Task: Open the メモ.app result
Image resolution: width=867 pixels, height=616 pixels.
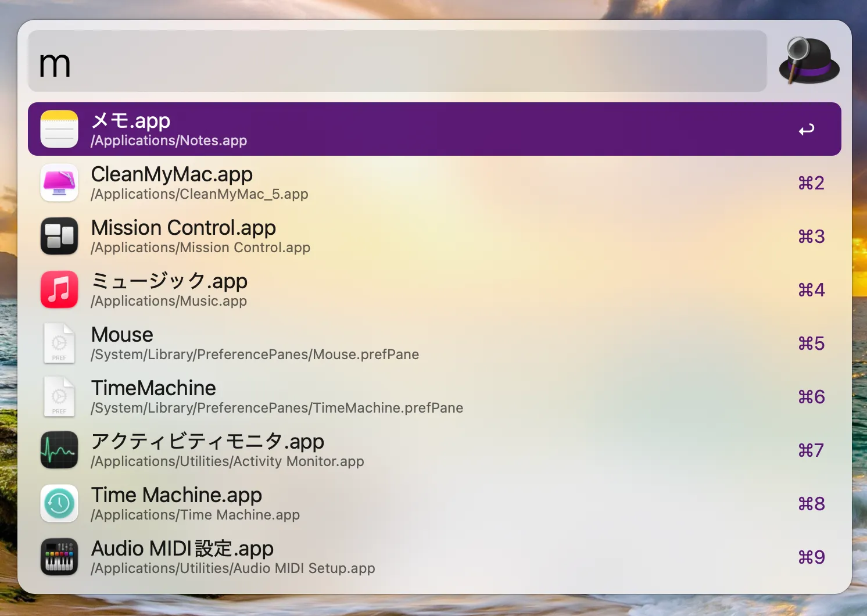Action: point(435,129)
